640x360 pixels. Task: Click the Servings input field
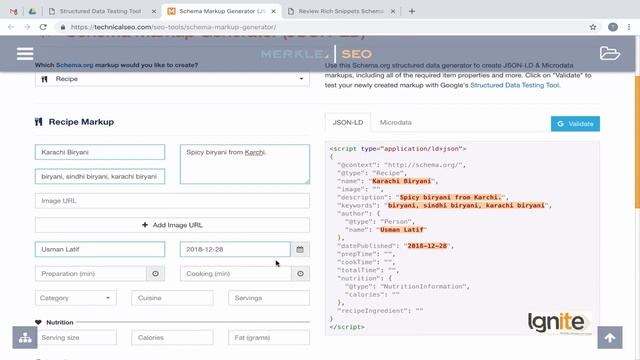[269, 298]
